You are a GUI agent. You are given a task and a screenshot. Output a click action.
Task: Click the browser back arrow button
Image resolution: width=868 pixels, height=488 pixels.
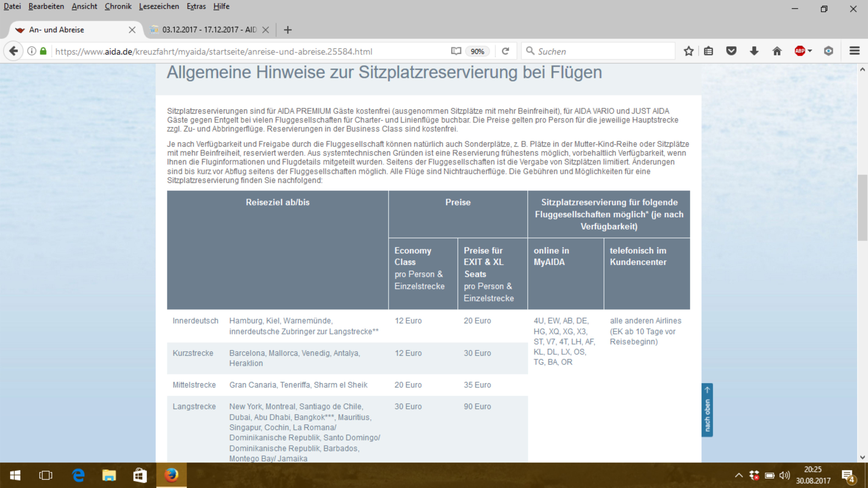tap(13, 51)
